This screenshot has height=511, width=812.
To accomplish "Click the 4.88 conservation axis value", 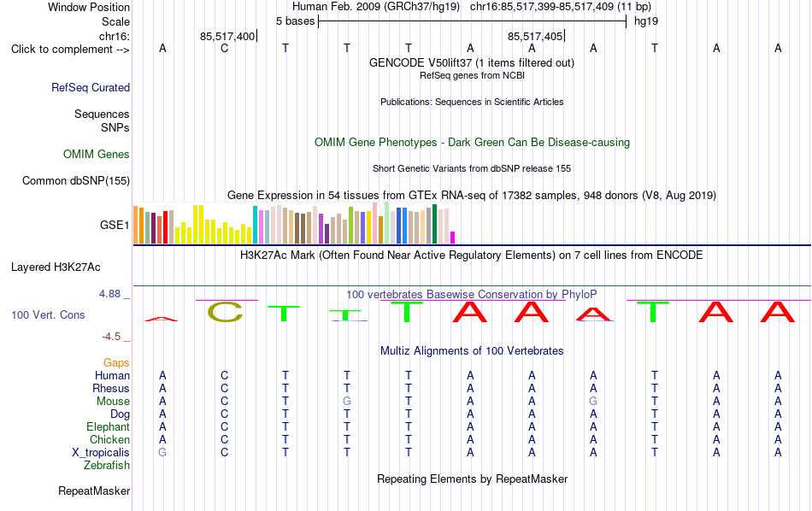I will 109,294.
